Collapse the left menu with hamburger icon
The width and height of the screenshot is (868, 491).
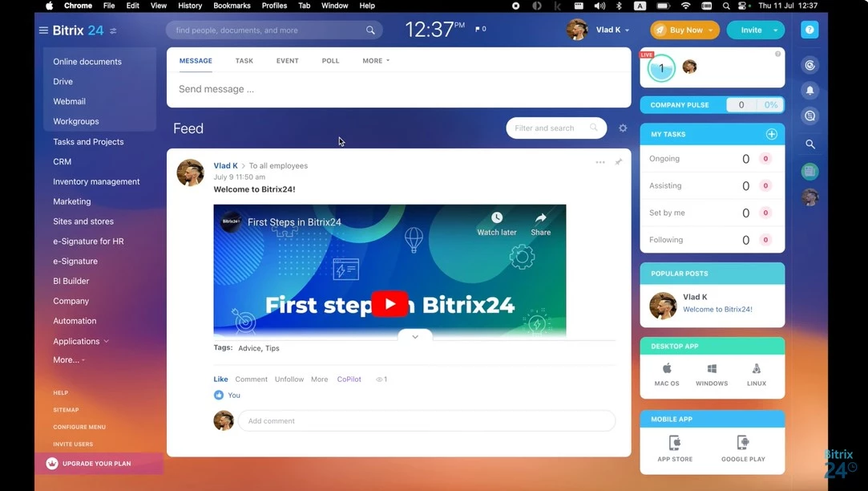tap(43, 30)
